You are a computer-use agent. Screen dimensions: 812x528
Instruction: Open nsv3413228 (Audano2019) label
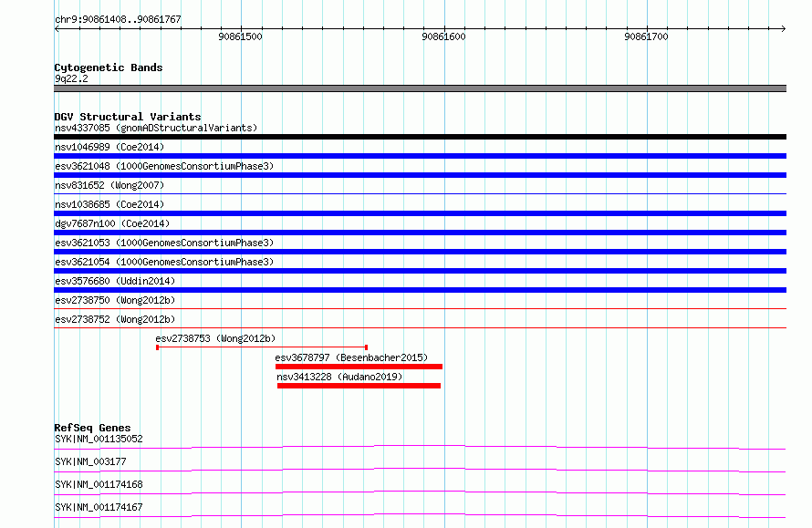pyautogui.click(x=339, y=377)
